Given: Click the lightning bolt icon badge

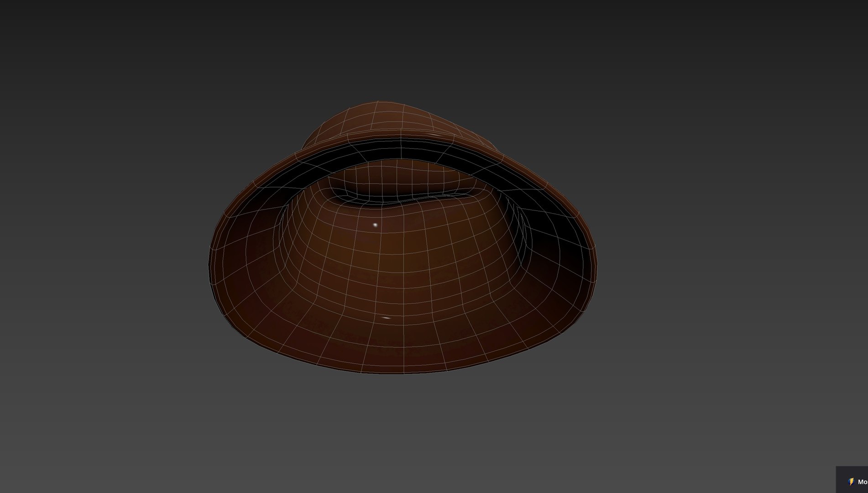Looking at the screenshot, I should pyautogui.click(x=851, y=482).
